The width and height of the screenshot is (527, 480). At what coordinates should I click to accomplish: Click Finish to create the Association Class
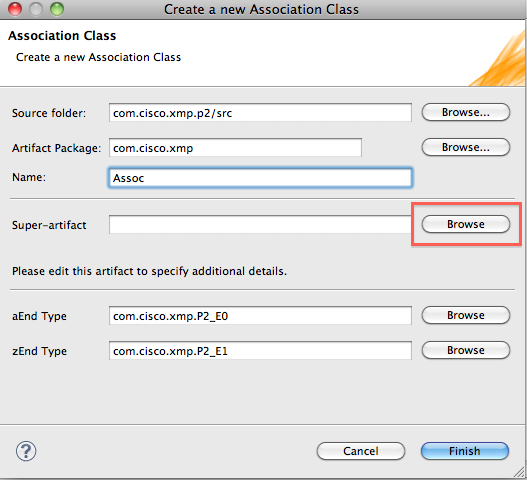[465, 451]
